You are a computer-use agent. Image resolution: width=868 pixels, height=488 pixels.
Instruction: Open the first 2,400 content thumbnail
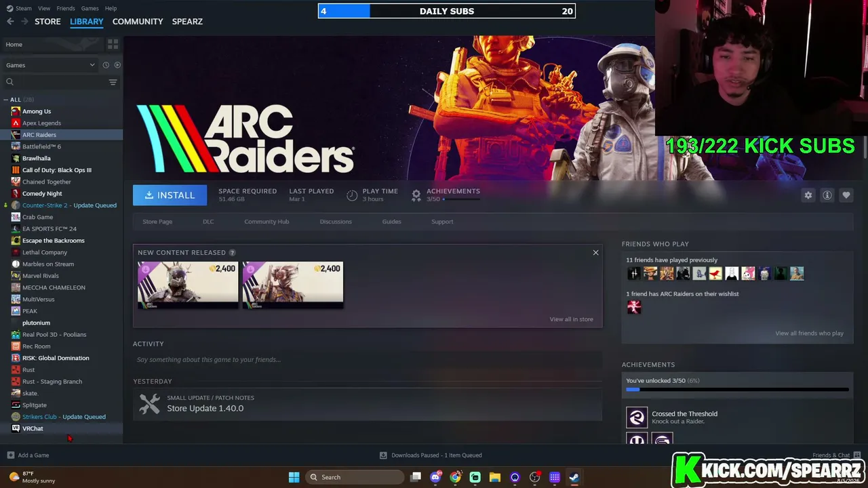[188, 285]
